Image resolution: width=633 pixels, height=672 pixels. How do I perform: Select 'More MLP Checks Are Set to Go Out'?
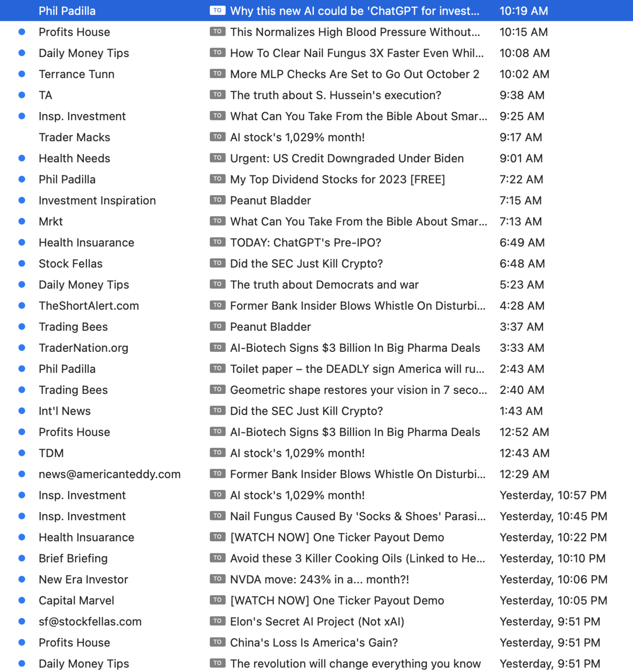(355, 74)
